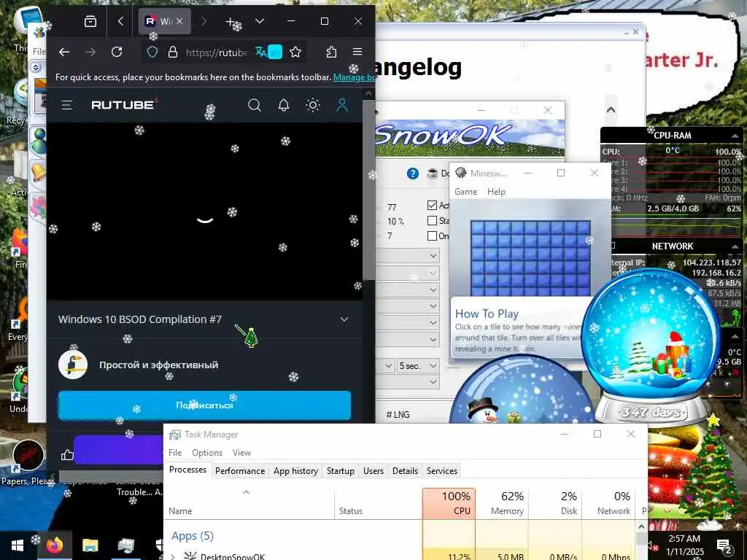Sort processes by Memory column

point(502,503)
